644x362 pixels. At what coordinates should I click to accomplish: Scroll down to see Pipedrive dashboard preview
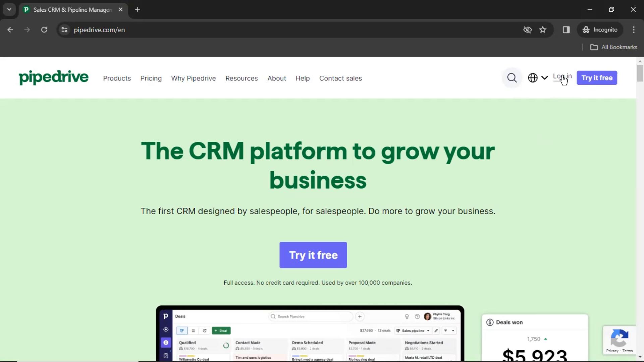310,334
